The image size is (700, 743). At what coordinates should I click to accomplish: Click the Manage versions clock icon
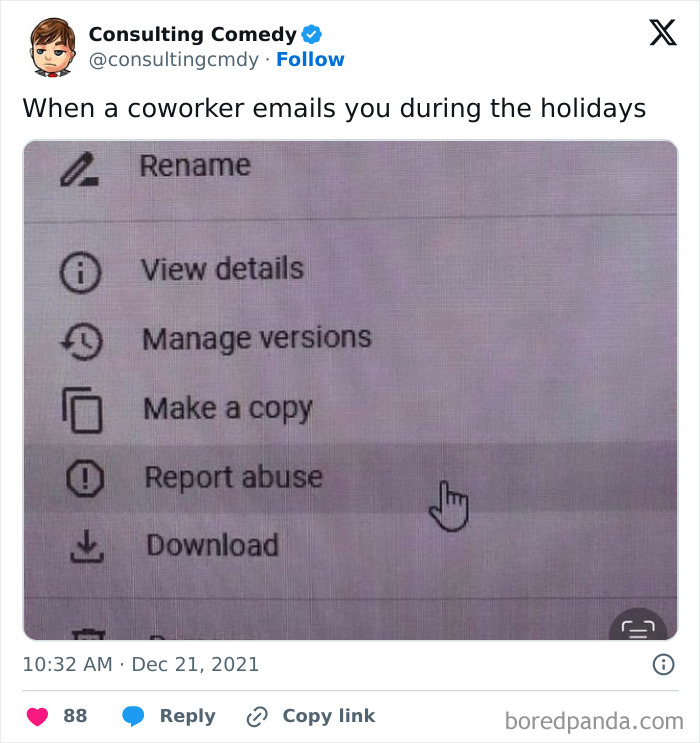83,341
